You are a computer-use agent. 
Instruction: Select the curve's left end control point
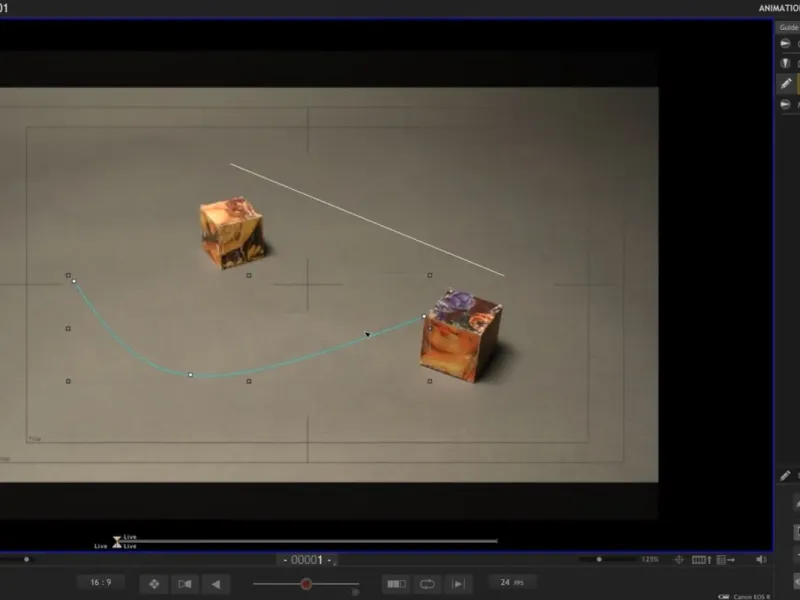tap(74, 281)
